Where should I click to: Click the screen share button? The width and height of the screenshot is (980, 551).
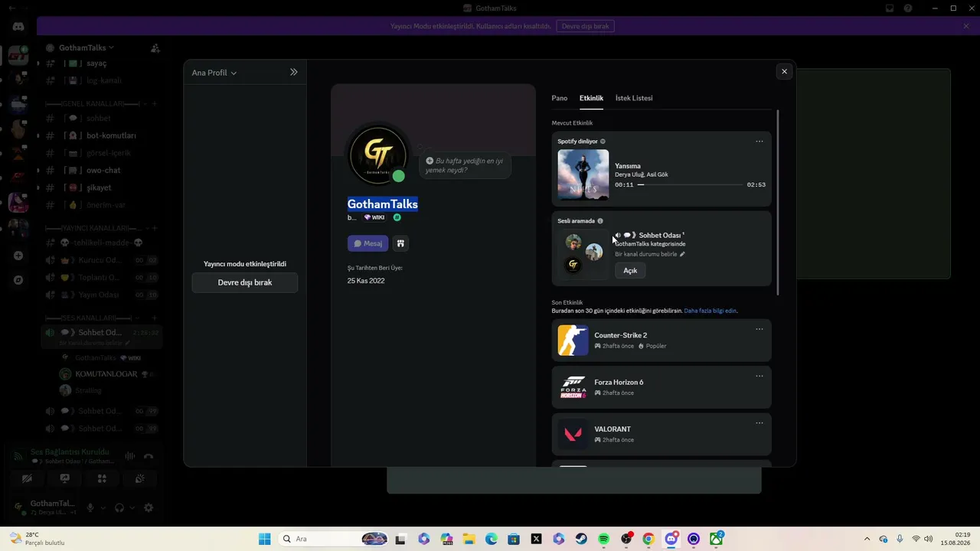(65, 479)
